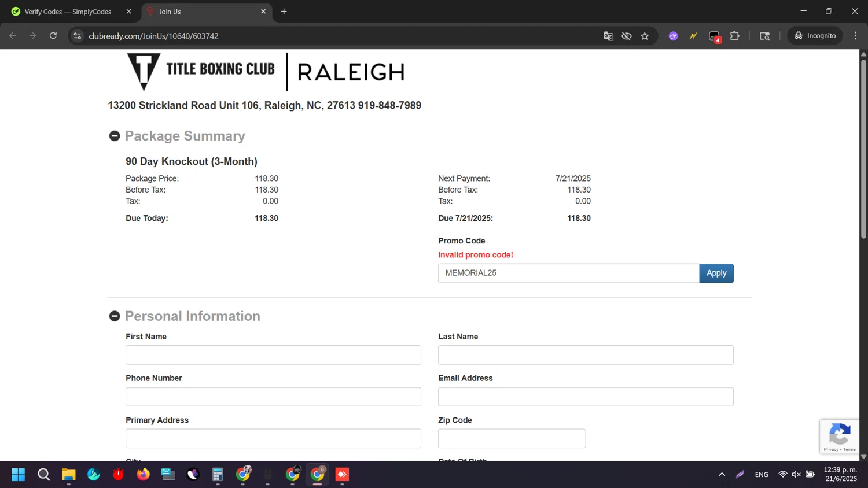Click the Last Name input field

point(586,355)
